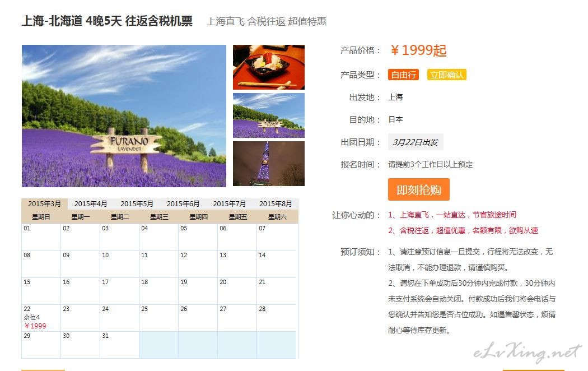
Task: Click the ￥1999起 product price
Action: (418, 50)
